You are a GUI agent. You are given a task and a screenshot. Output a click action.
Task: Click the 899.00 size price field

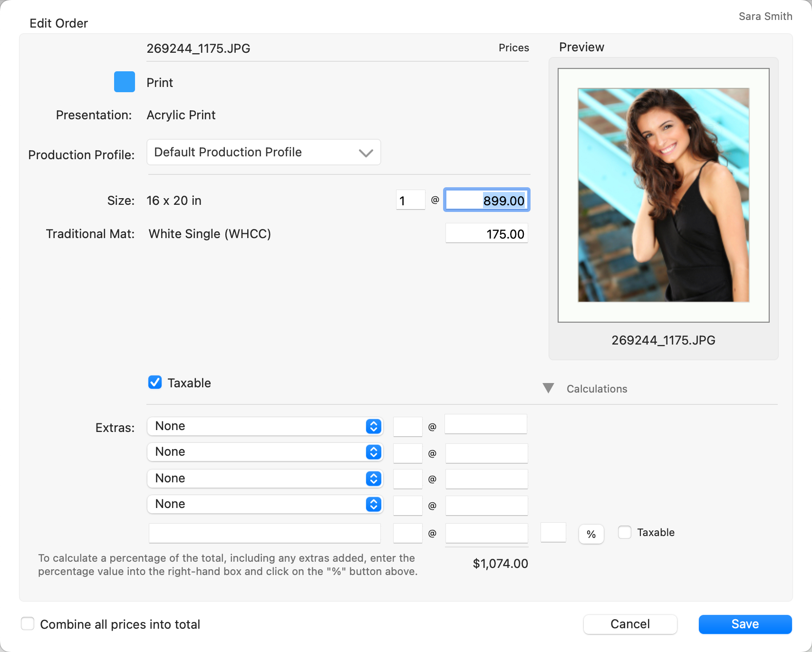486,200
